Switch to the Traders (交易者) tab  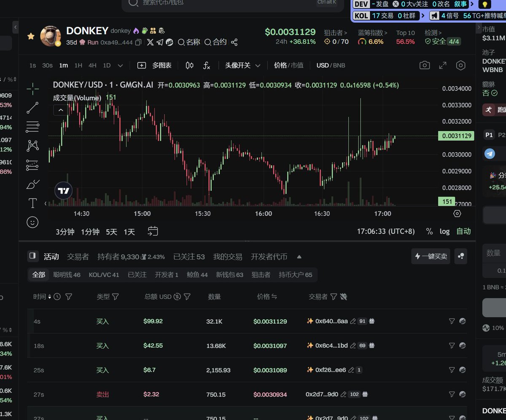[x=78, y=256]
